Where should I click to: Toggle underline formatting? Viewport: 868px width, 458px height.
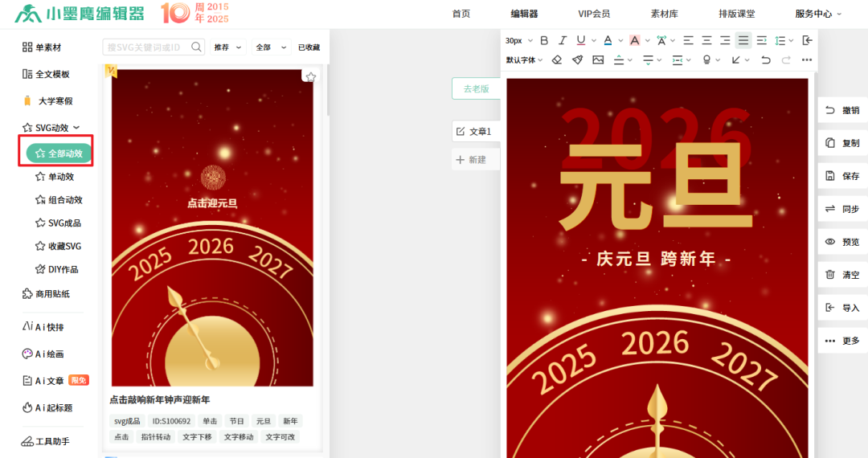coord(581,40)
